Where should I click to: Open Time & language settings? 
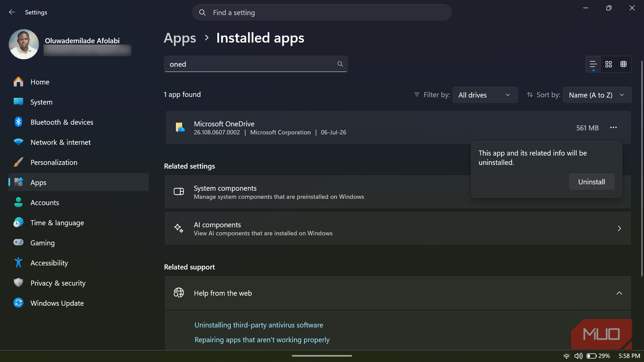[x=78, y=223]
